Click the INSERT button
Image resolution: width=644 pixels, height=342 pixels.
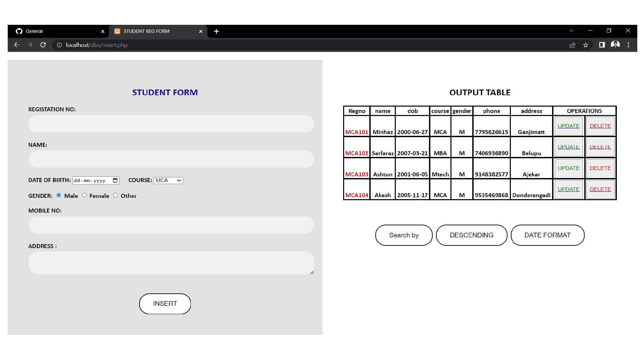coord(165,303)
